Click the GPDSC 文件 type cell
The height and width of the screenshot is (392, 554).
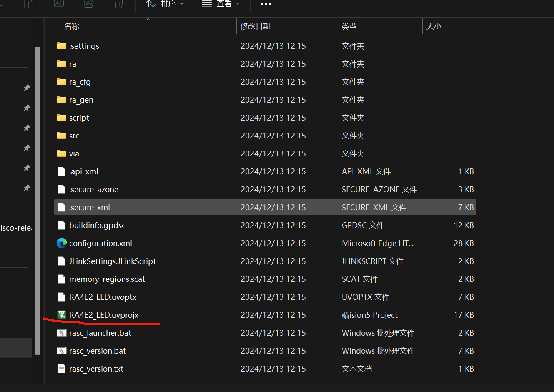click(363, 225)
